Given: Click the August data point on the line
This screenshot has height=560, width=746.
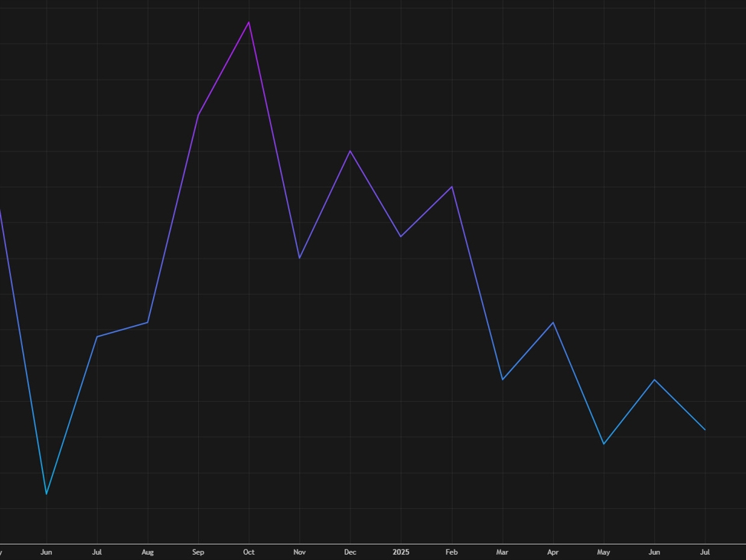Looking at the screenshot, I should point(148,322).
